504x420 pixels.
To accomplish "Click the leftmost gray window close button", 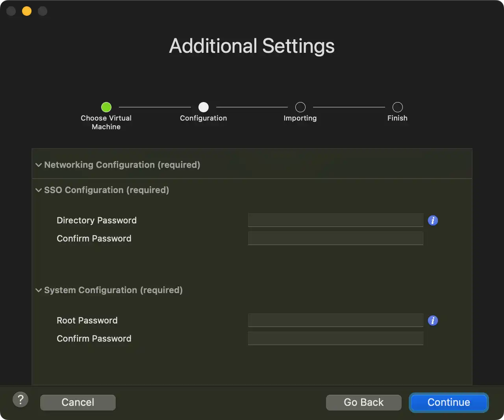I will pos(11,11).
